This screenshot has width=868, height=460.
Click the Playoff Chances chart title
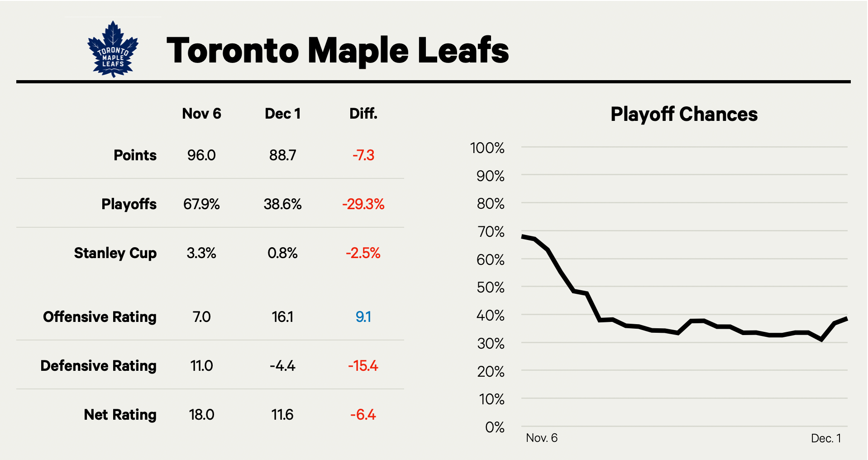pos(684,114)
